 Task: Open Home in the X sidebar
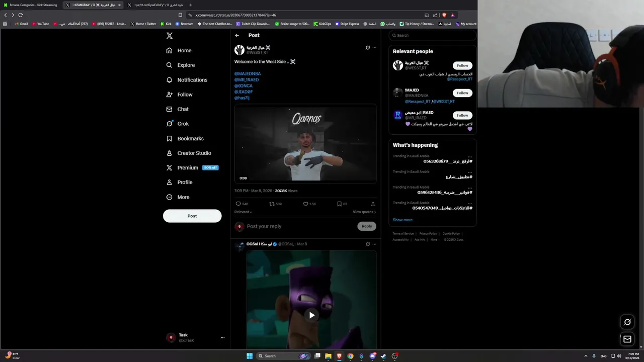pyautogui.click(x=179, y=50)
